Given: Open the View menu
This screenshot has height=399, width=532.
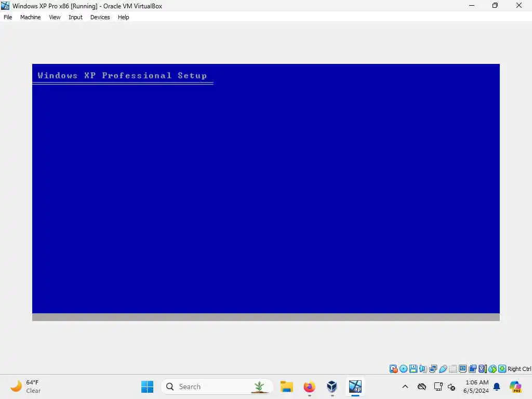Looking at the screenshot, I should pos(55,17).
